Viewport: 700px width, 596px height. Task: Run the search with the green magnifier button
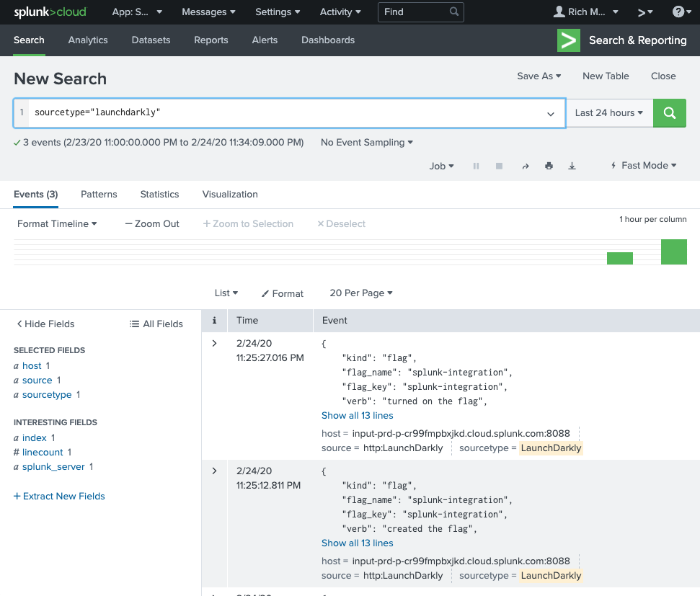pos(669,112)
